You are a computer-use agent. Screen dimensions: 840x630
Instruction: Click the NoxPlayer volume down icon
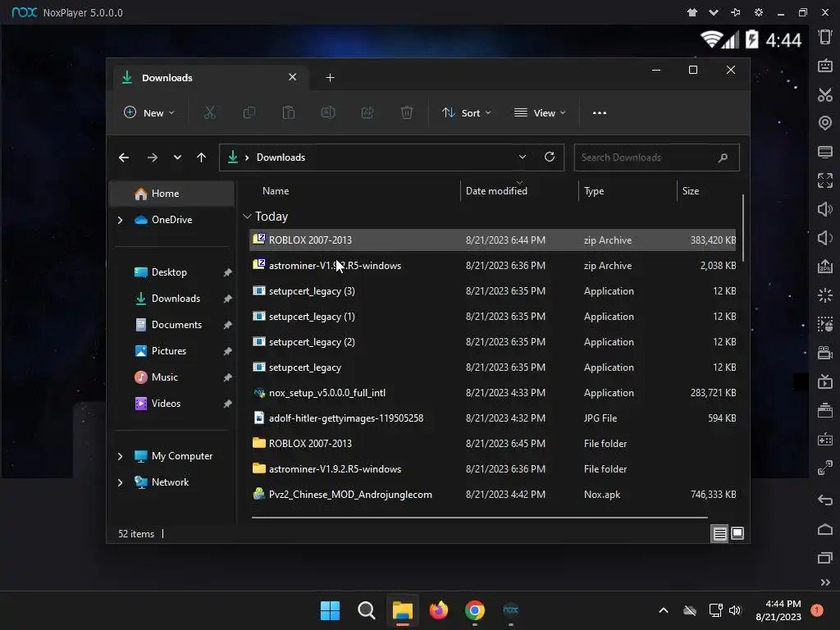coord(825,237)
